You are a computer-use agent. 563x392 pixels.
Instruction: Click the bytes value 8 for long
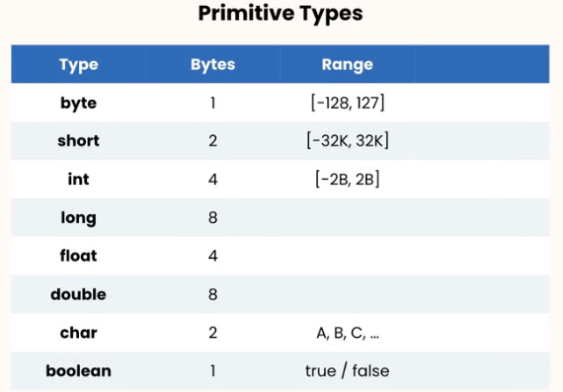point(213,217)
